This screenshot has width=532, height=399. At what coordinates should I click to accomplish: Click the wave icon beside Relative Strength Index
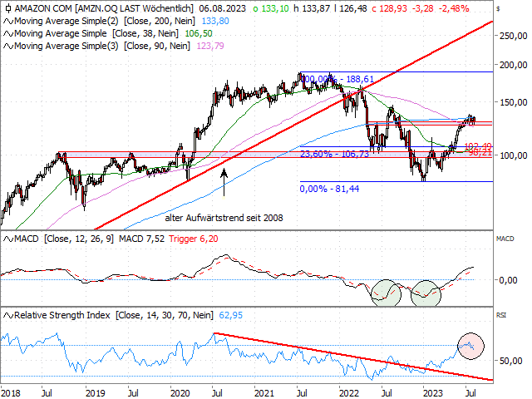[x=8, y=316]
